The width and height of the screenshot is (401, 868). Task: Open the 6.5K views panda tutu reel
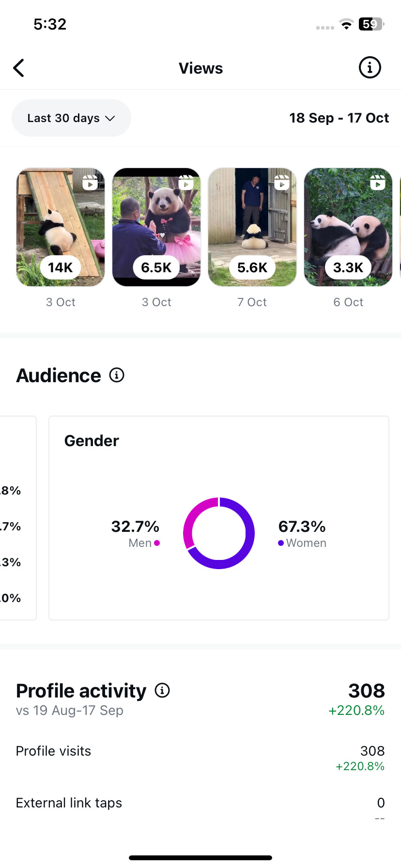[156, 227]
